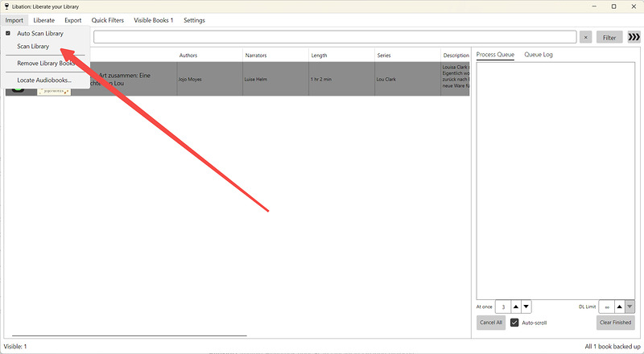This screenshot has height=354, width=644.
Task: Sort by the Length column header
Action: coord(341,55)
